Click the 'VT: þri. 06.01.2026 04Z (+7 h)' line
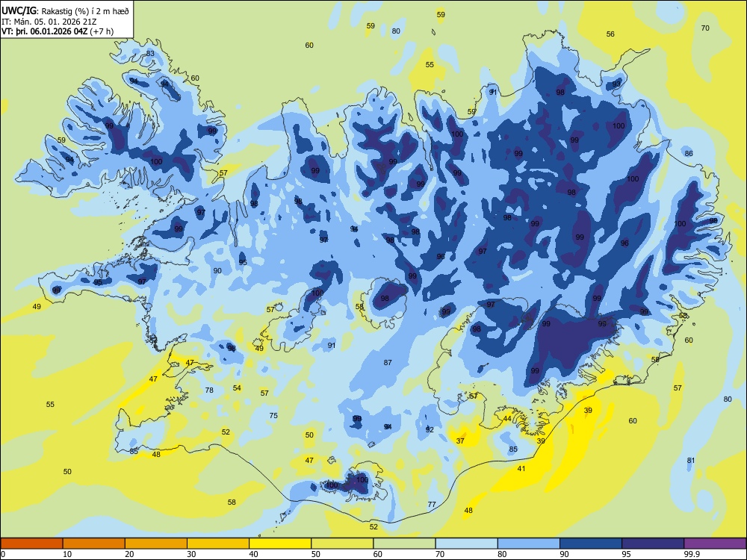 coord(58,31)
